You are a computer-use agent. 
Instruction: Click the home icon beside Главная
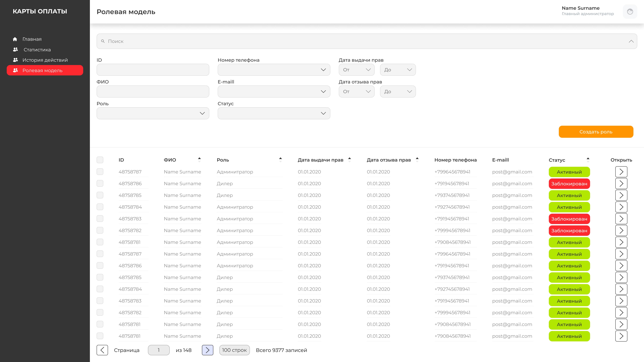[15, 39]
